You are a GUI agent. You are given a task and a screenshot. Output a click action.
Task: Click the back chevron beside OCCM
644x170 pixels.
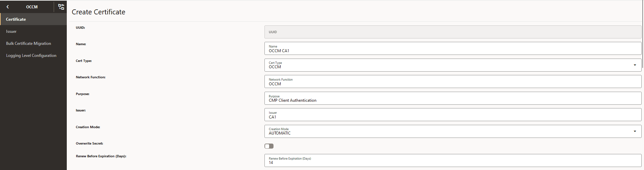(7, 7)
